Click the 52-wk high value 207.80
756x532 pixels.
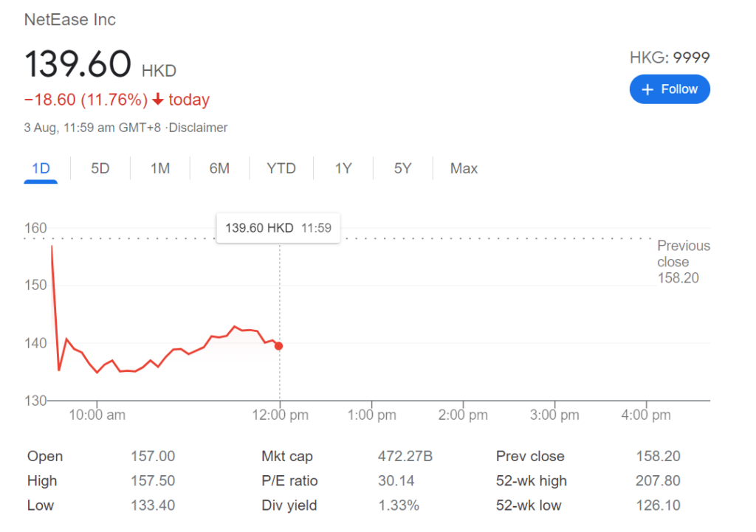point(658,481)
